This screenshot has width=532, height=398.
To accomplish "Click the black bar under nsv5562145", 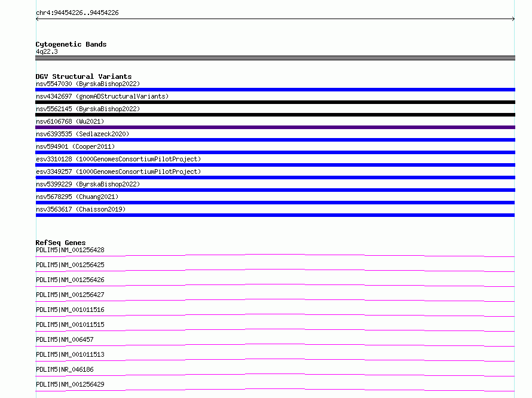I will pos(275,115).
